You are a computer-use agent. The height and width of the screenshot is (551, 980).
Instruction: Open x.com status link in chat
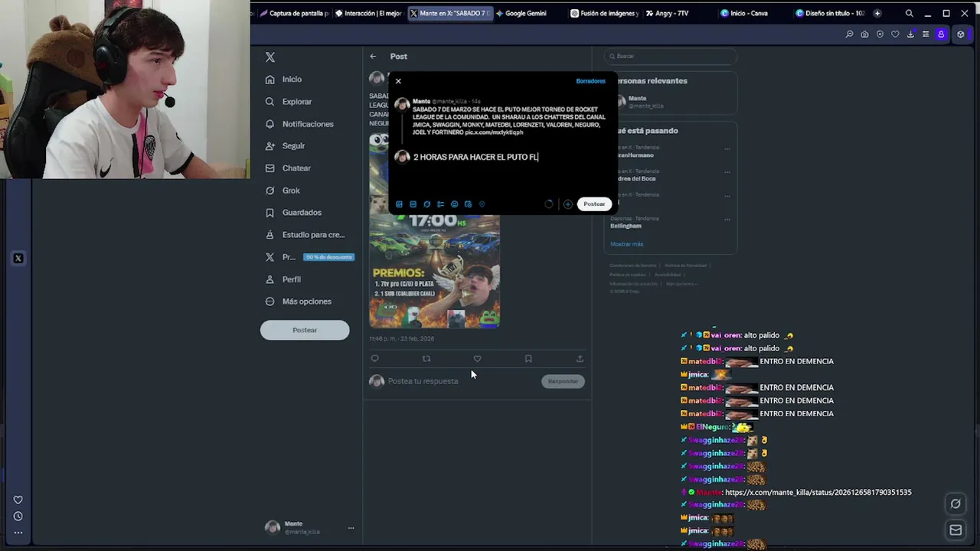[818, 492]
